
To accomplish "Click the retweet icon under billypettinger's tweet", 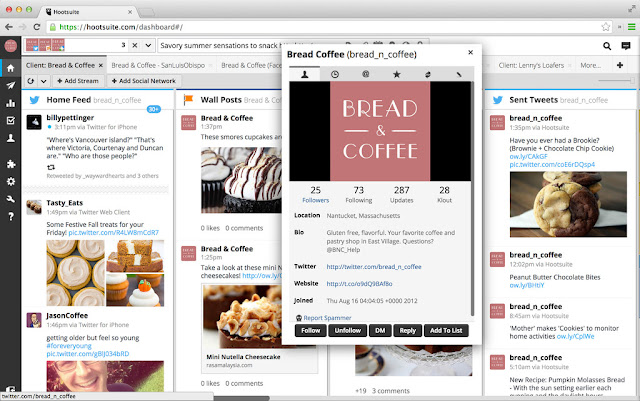I will 51,167.
